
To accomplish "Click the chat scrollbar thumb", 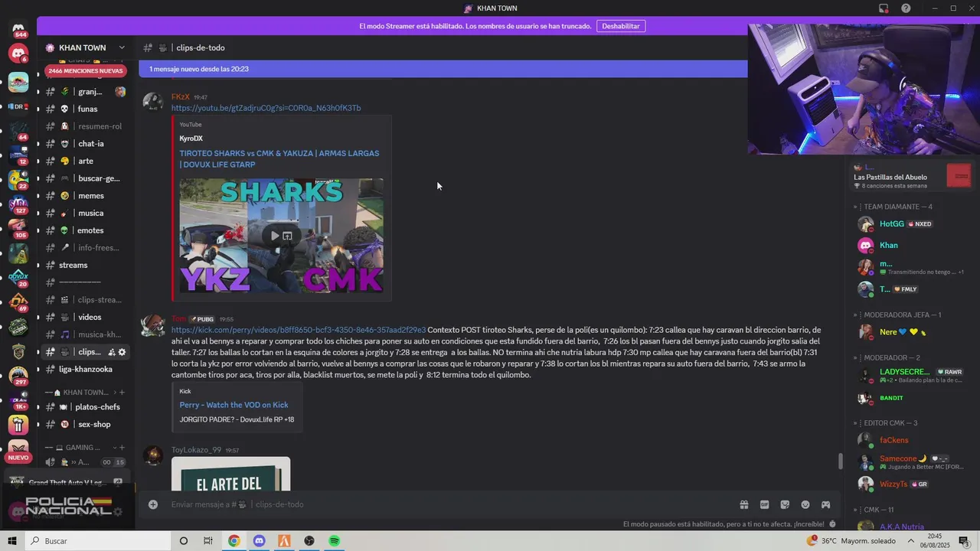I will point(841,461).
